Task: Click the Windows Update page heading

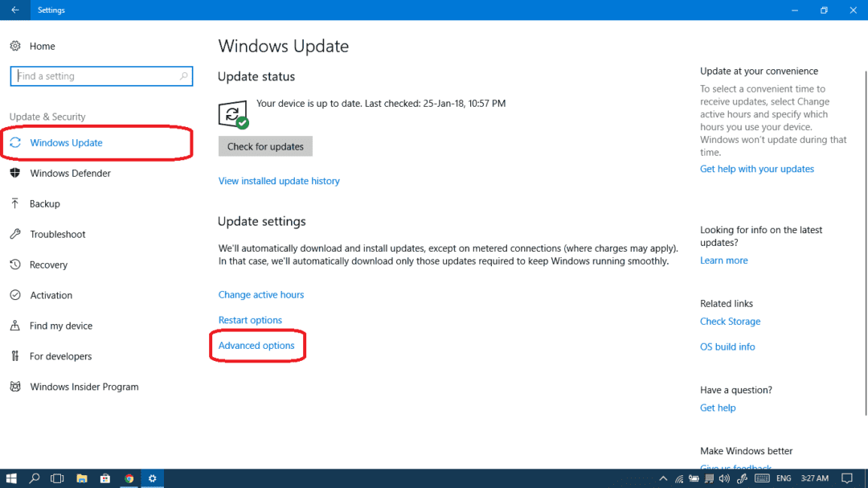Action: coord(283,46)
